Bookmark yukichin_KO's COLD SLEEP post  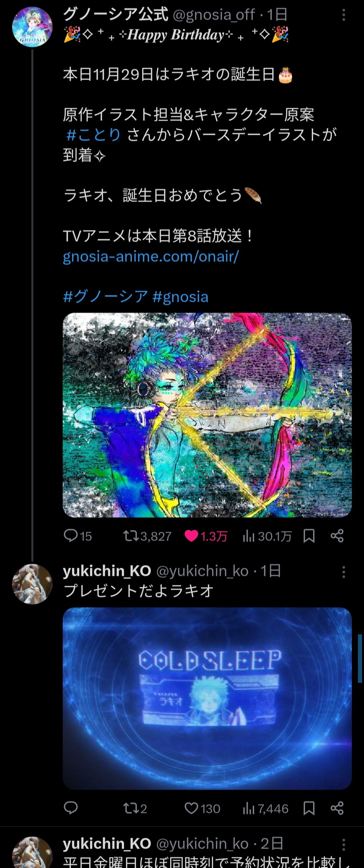309,808
